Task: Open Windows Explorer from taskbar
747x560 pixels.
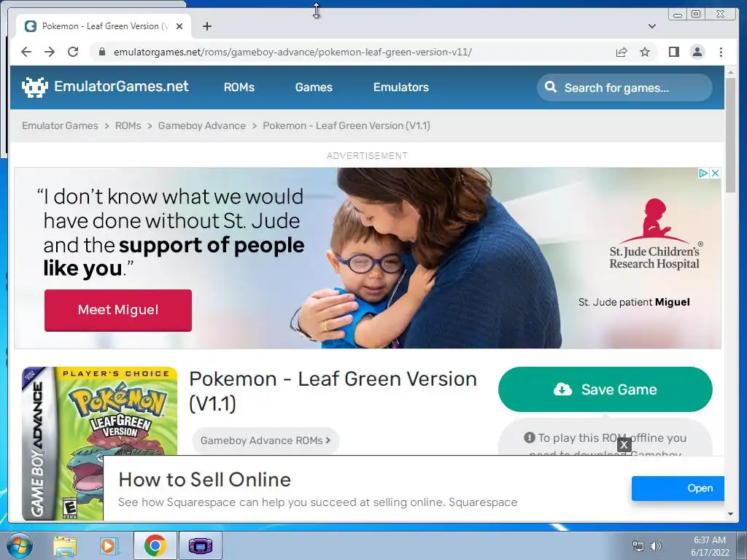Action: (65, 545)
